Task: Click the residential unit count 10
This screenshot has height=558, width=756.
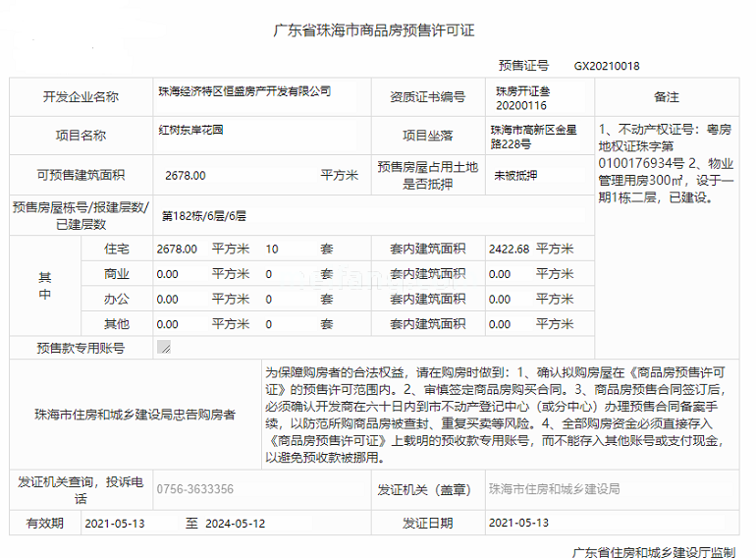Action: (272, 249)
